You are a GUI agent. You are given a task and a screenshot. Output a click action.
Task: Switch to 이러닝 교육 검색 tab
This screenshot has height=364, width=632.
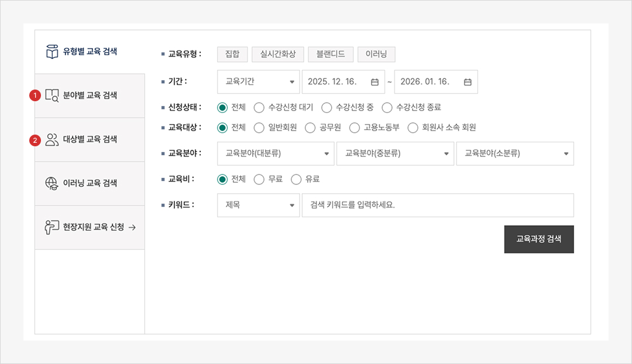(90, 183)
